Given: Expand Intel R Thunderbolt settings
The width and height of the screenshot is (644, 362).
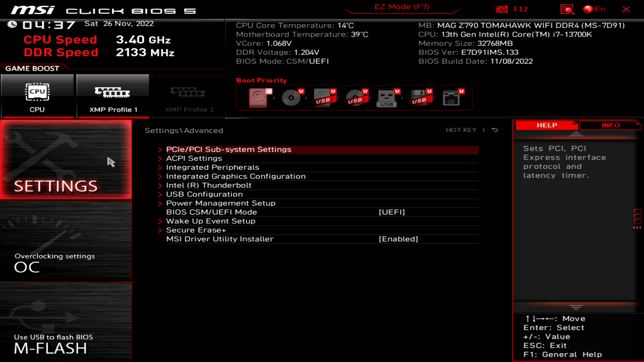Looking at the screenshot, I should point(208,185).
